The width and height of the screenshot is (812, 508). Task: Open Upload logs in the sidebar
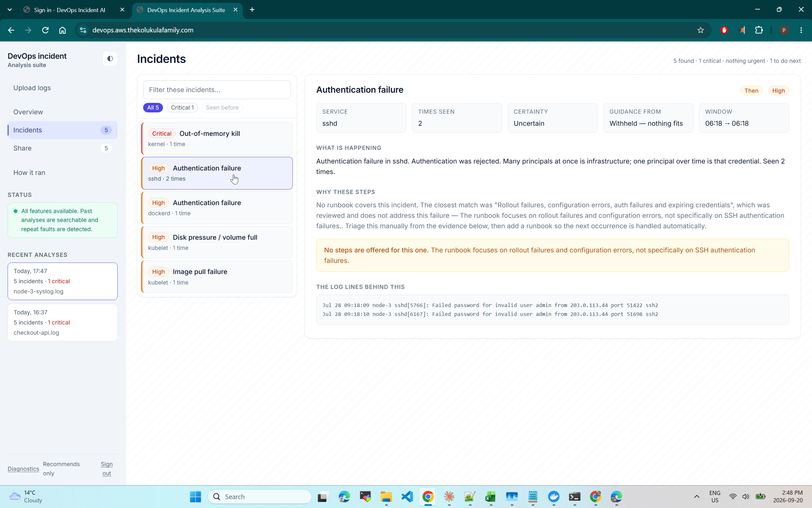62,88
